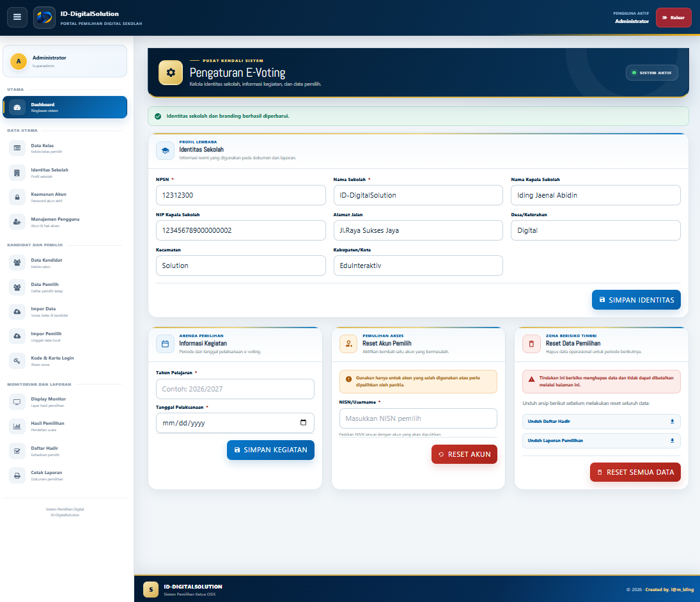The width and height of the screenshot is (700, 602).
Task: Focus the NPSN input field
Action: coord(240,195)
